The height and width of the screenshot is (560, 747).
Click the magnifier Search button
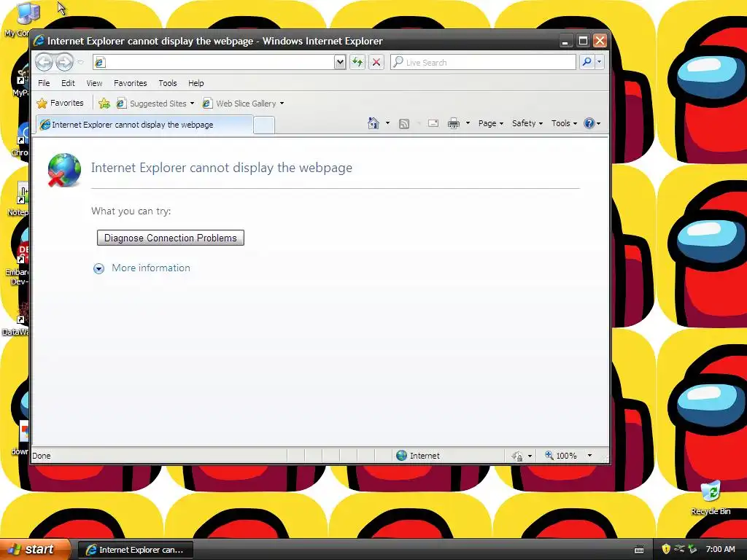[587, 62]
